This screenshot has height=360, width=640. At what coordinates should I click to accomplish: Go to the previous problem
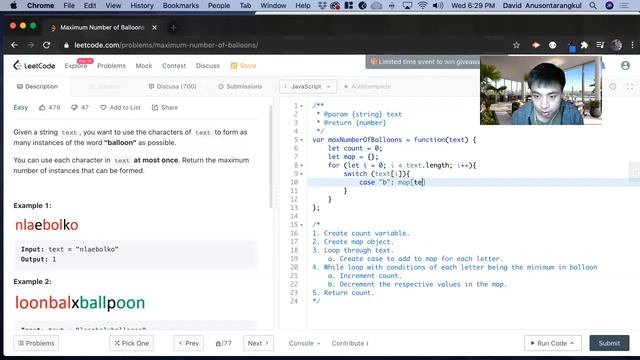click(188, 343)
